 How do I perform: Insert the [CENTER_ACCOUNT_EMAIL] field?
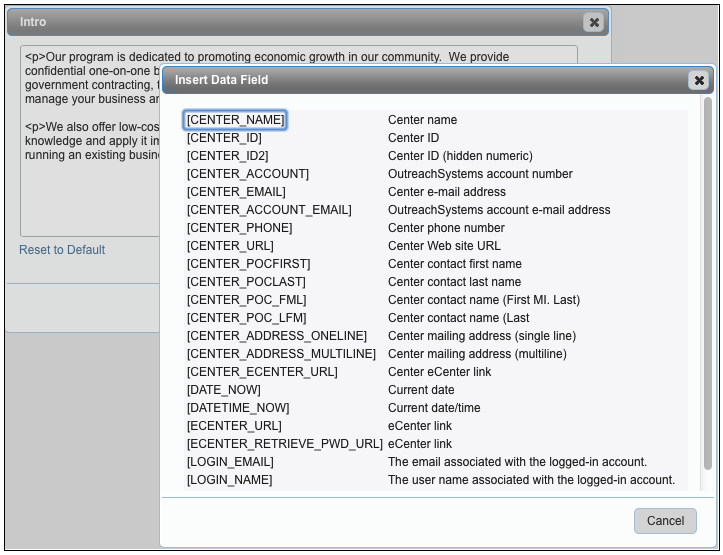coord(269,210)
